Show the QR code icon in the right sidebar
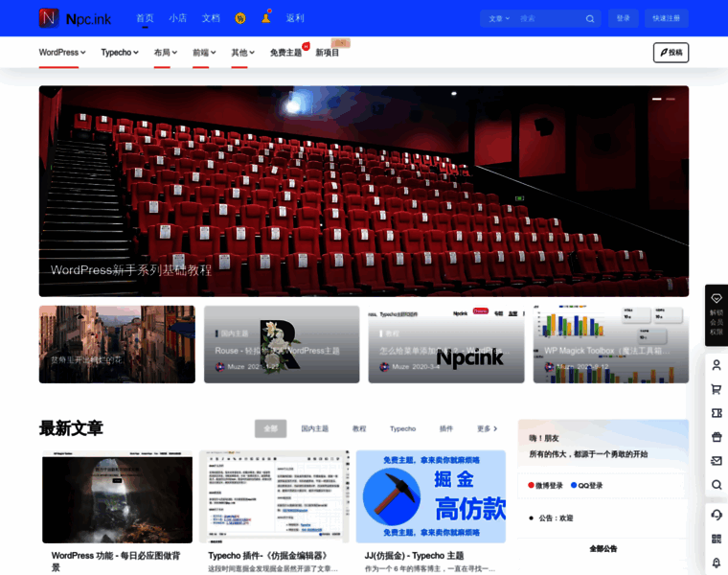 click(x=717, y=539)
